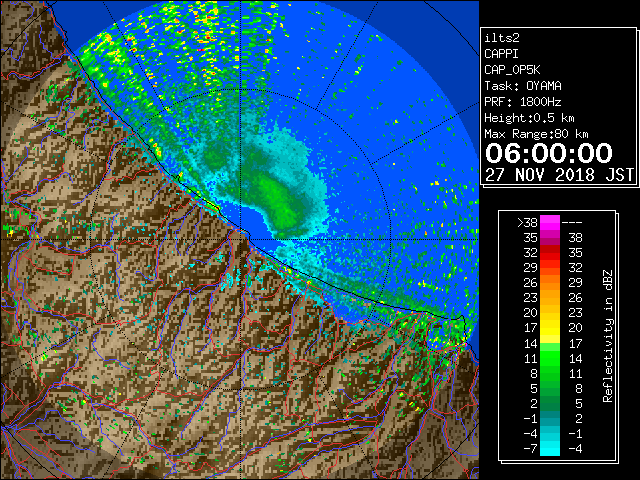Viewport: 640px width, 480px height.
Task: Select the Task: OYAMA line
Action: (x=523, y=86)
